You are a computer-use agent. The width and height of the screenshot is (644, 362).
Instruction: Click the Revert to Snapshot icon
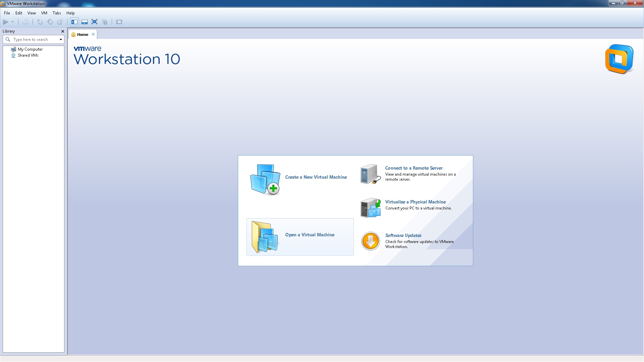pyautogui.click(x=50, y=22)
